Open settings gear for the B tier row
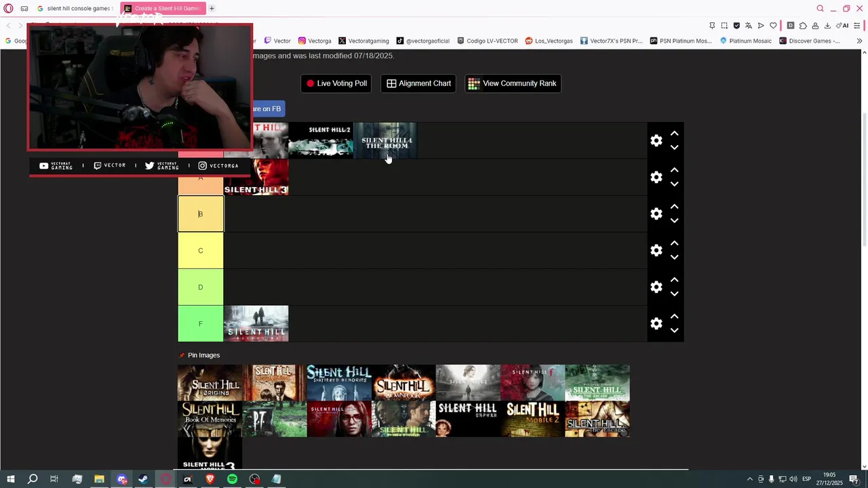Viewport: 868px width, 488px height. click(x=656, y=214)
